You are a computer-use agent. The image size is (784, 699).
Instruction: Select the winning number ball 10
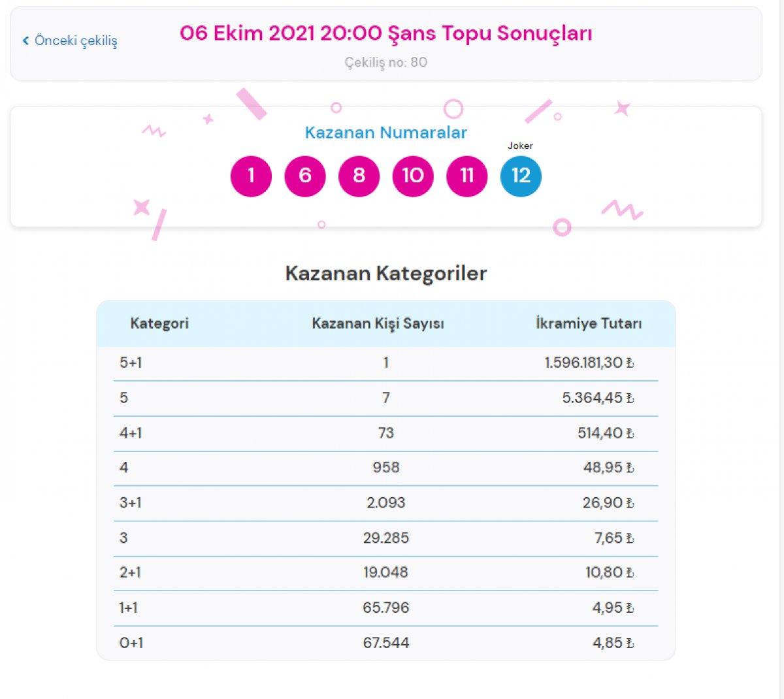[x=412, y=175]
